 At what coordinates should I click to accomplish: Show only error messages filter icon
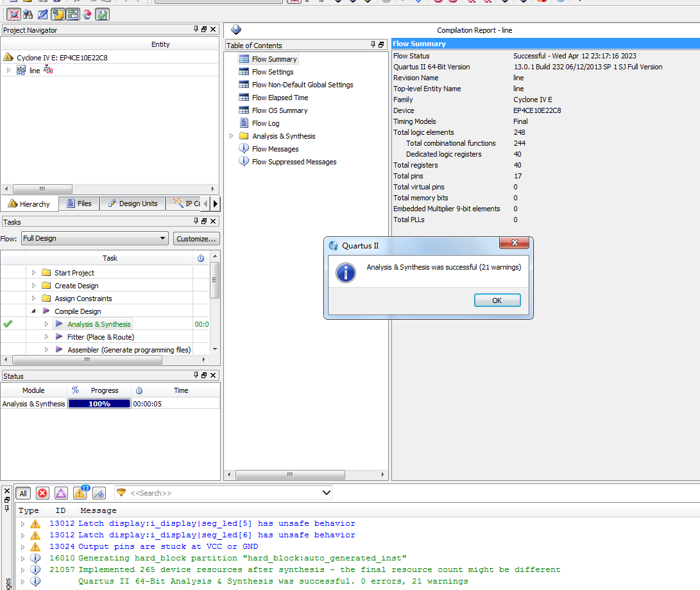pyautogui.click(x=42, y=493)
